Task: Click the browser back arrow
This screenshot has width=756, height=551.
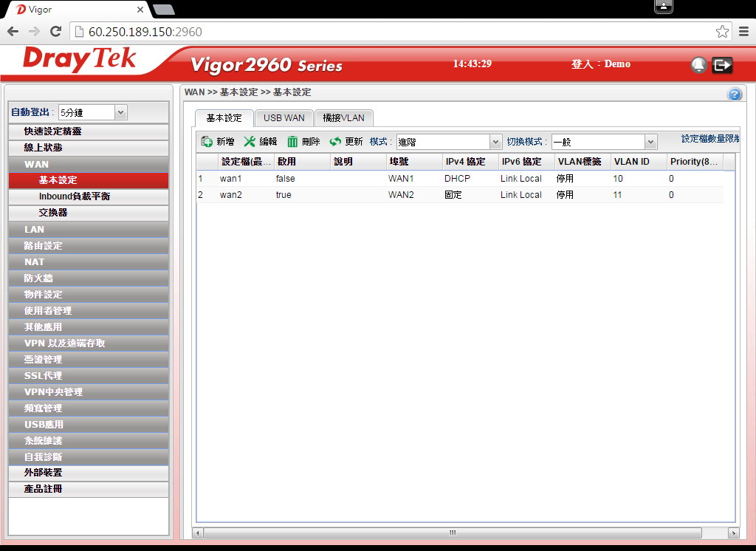Action: point(13,32)
